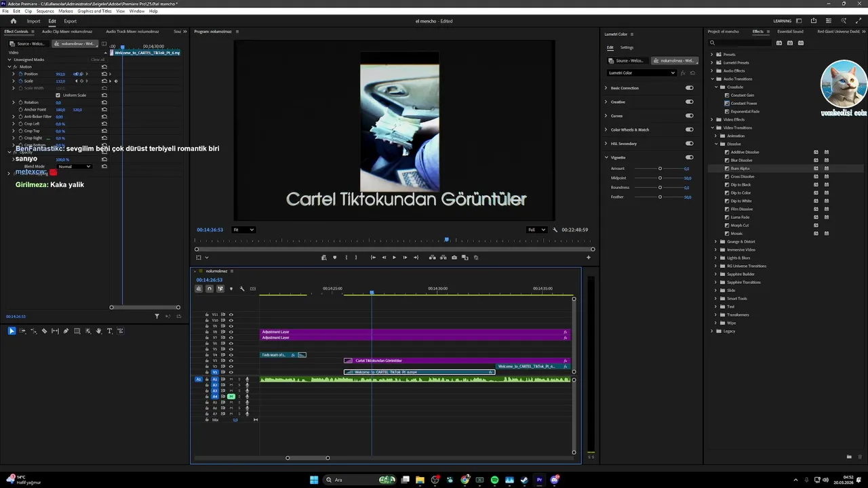Filter properties in Effect Controls
This screenshot has width=868, height=488.
click(157, 317)
